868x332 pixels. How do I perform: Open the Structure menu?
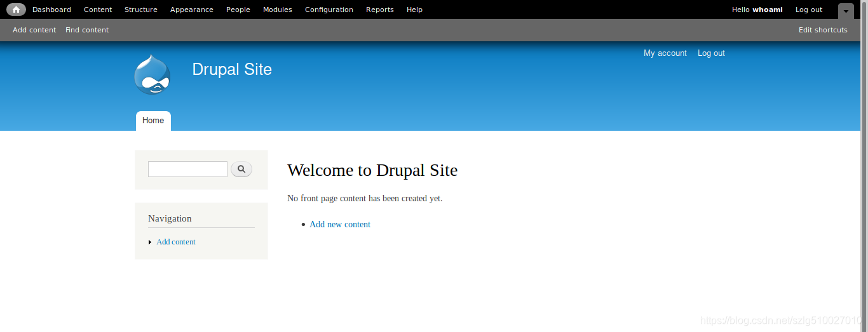click(x=141, y=10)
